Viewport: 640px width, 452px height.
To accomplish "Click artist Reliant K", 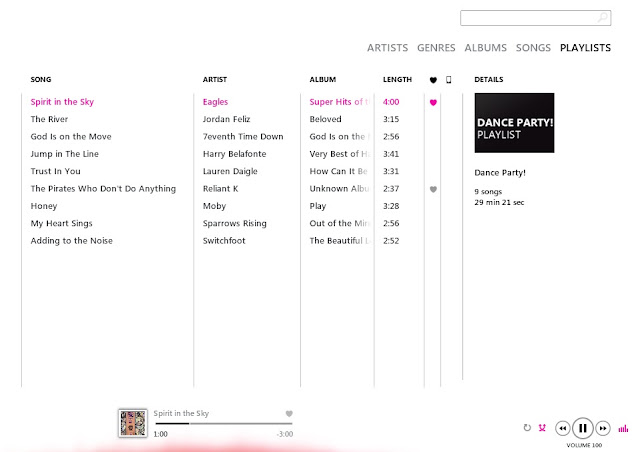I will pos(220,189).
